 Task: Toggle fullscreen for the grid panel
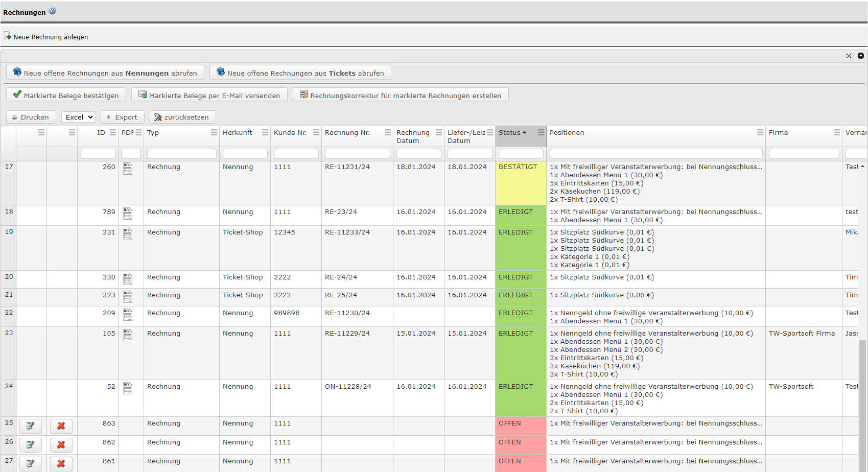[849, 56]
